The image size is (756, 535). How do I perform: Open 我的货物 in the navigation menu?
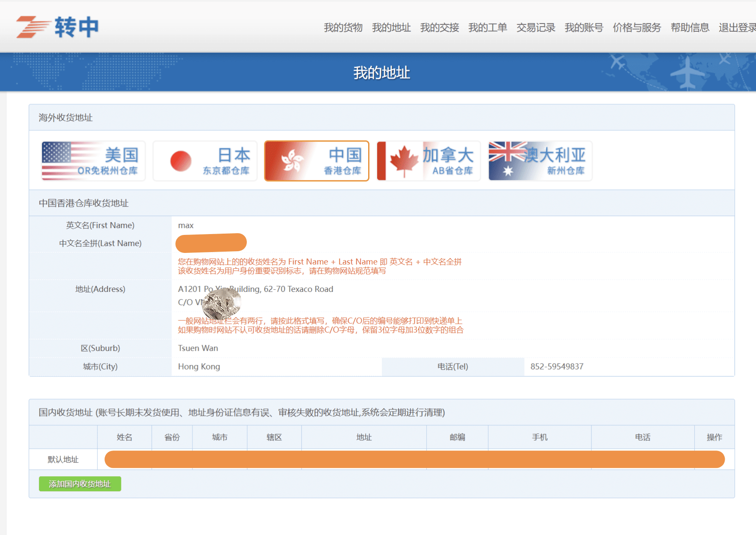[343, 27]
